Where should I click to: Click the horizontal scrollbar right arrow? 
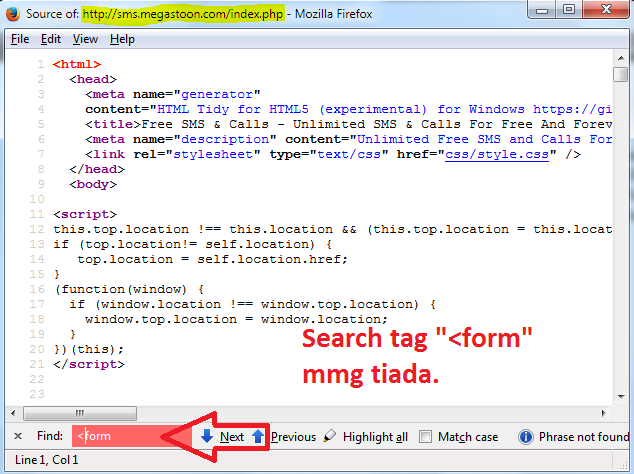coord(604,413)
